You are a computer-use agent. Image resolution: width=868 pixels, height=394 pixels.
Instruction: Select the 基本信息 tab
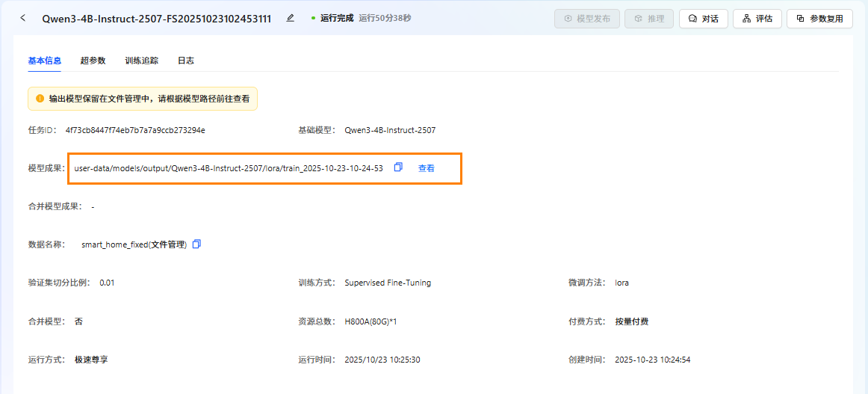(x=45, y=61)
